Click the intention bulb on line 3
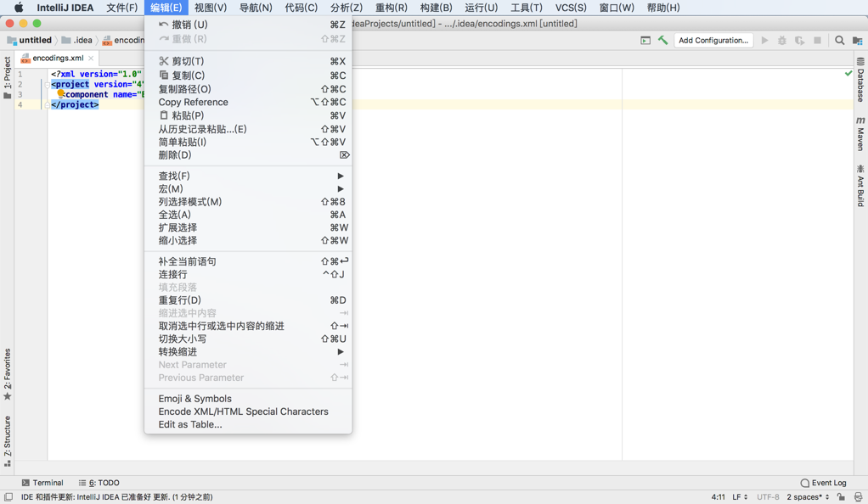This screenshot has width=868, height=504. point(61,93)
